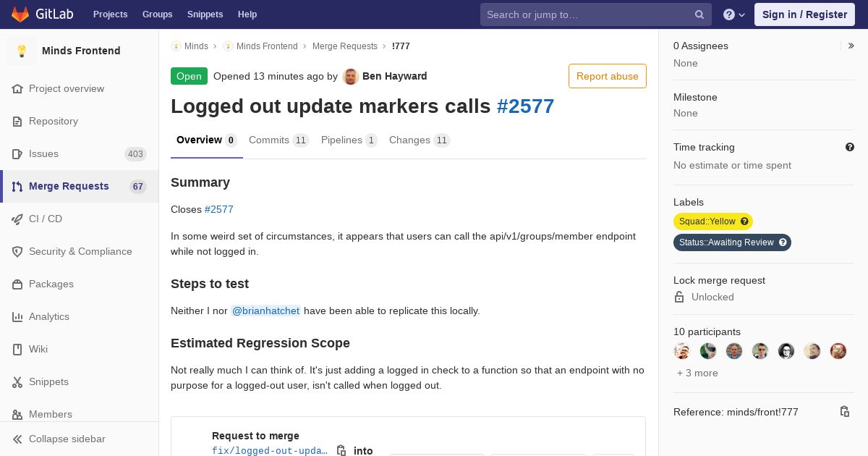Click the Minds Frontend project title in sidebar
The image size is (868, 456).
(81, 51)
